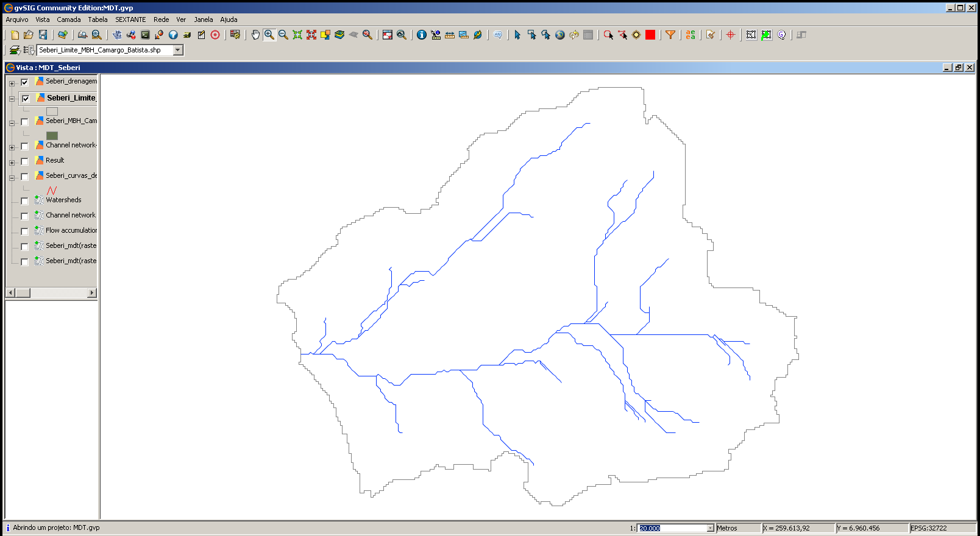980x536 pixels.
Task: Select the Seberi_curvas layer name
Action: (x=71, y=175)
